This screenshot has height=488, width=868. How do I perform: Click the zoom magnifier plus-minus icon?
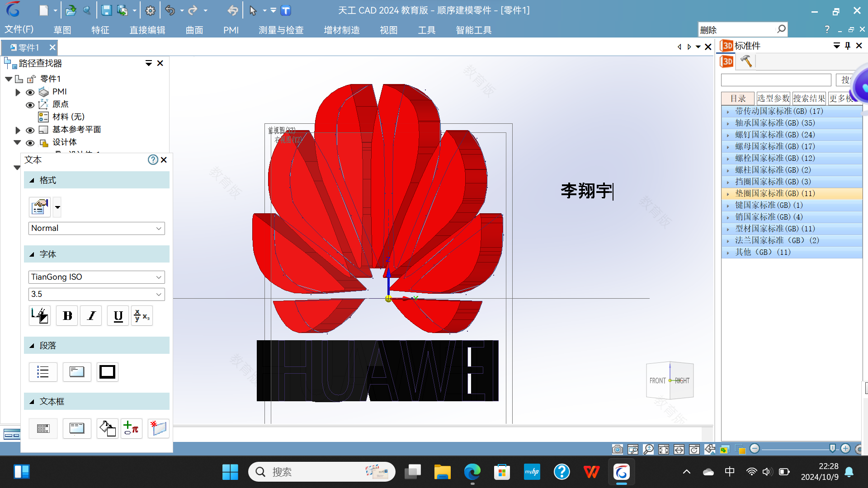(x=648, y=449)
